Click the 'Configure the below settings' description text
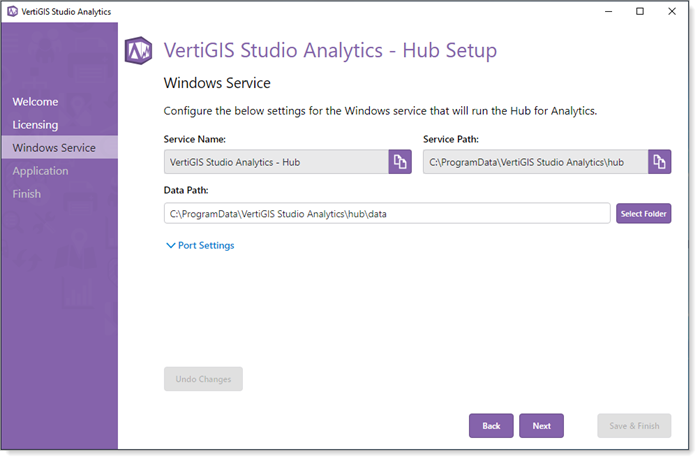This screenshot has width=700, height=461. coord(380,111)
